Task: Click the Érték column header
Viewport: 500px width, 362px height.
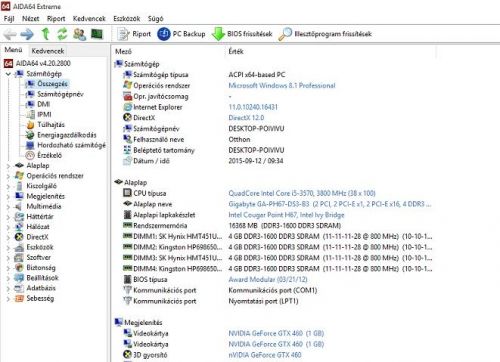Action: click(236, 52)
